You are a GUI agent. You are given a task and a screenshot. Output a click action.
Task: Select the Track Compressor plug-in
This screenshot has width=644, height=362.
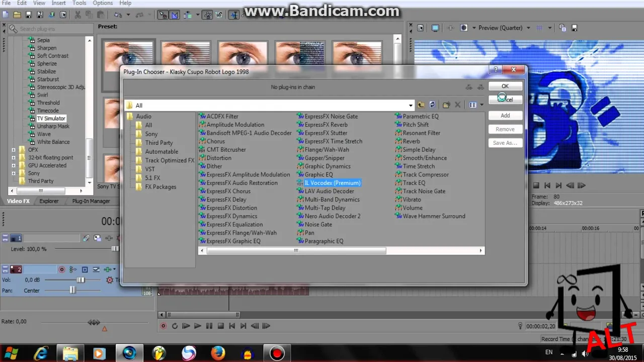point(426,174)
